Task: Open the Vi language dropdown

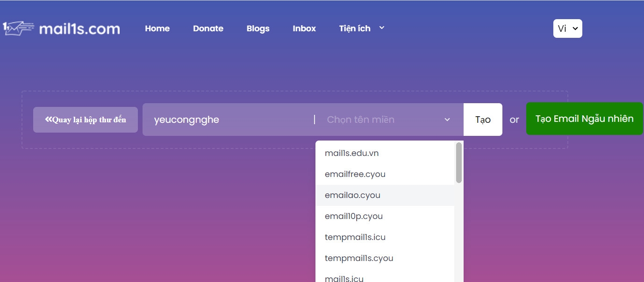Action: click(x=567, y=28)
